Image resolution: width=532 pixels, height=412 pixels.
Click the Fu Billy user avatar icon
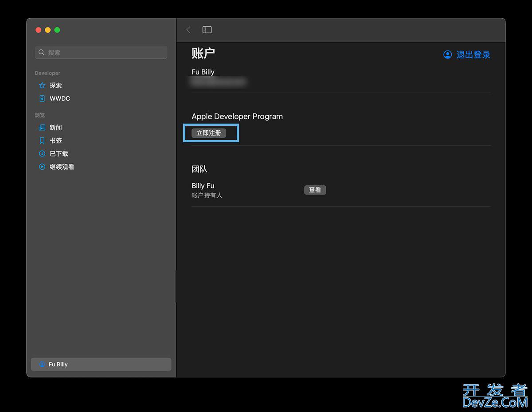(42, 364)
